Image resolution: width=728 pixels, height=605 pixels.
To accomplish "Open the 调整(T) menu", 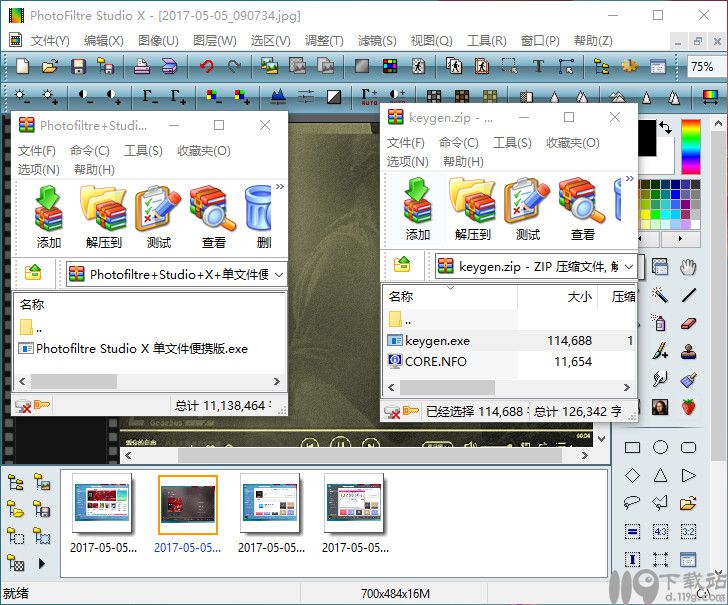I will click(x=324, y=41).
